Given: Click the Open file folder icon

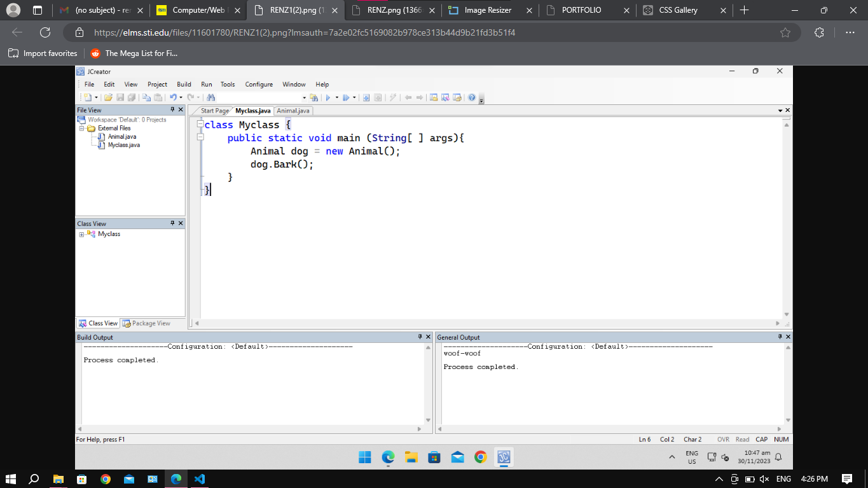Looking at the screenshot, I should click(108, 97).
